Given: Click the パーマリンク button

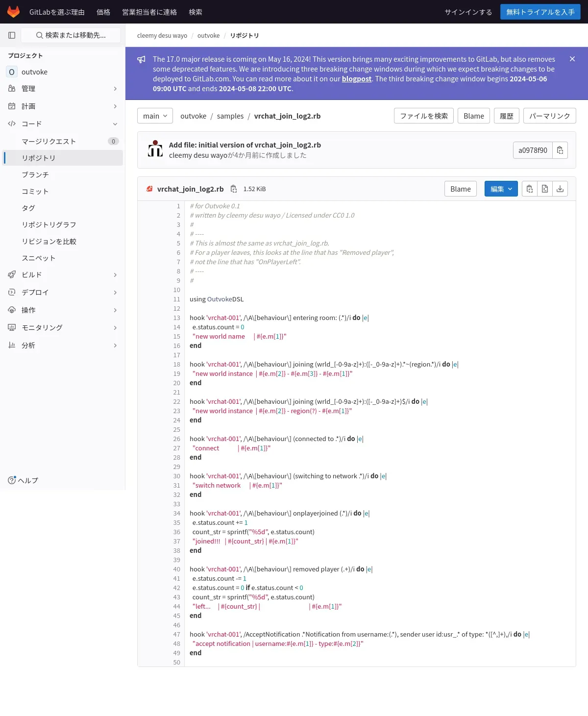Looking at the screenshot, I should (x=550, y=116).
